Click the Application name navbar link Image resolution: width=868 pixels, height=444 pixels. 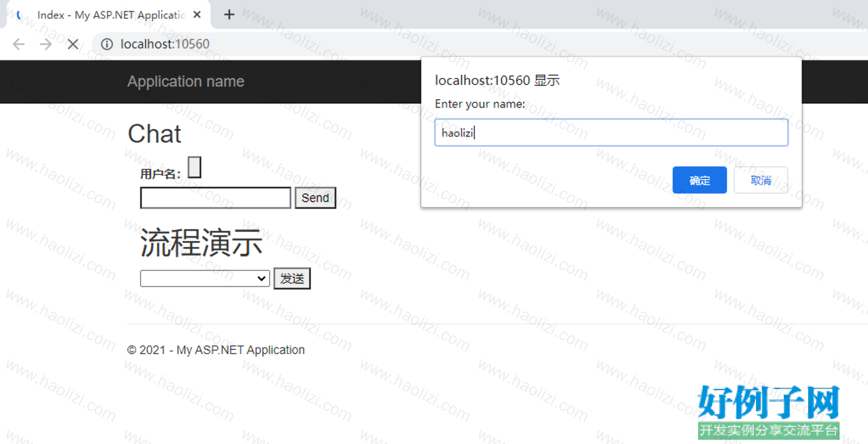click(186, 81)
